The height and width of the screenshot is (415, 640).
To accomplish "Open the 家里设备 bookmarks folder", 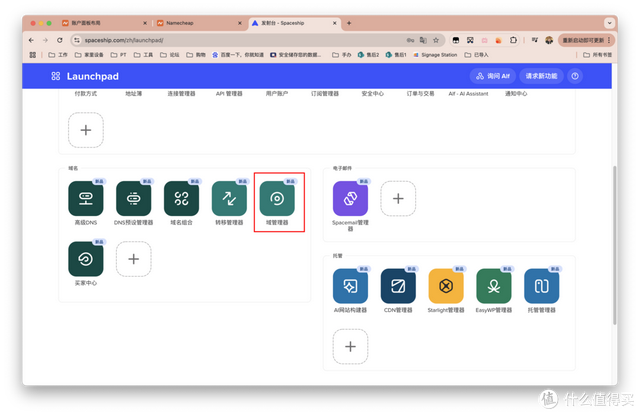I will pos(89,55).
